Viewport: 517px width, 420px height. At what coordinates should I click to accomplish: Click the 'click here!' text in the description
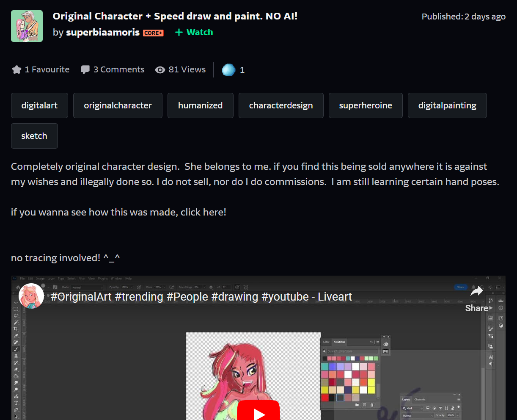point(203,212)
